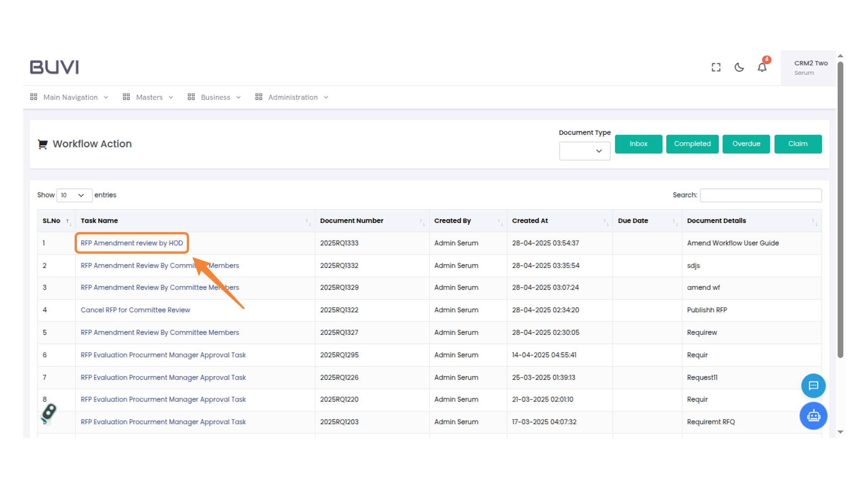
Task: Click the Search input field
Action: point(760,195)
